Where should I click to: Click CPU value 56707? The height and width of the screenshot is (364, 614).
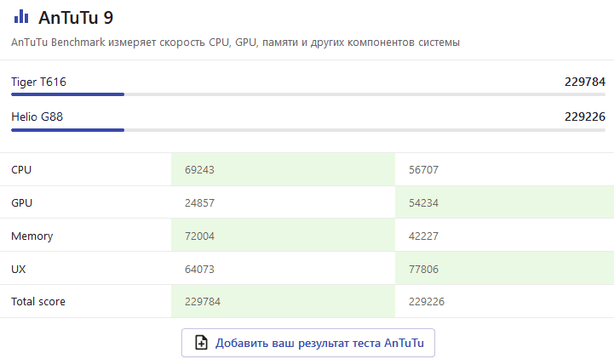click(x=423, y=170)
